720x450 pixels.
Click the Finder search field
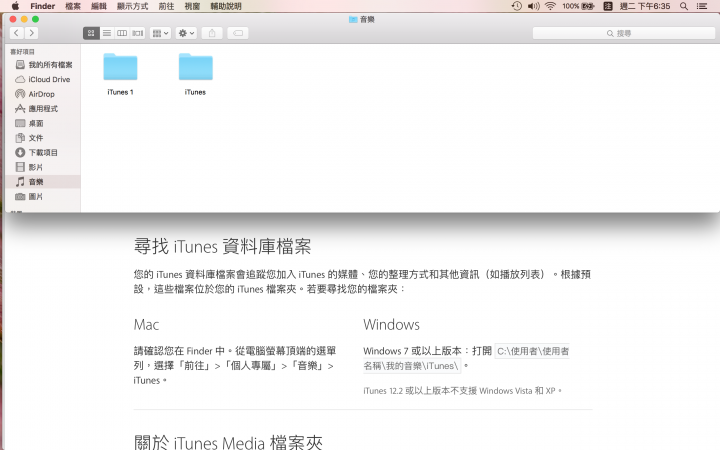(x=624, y=33)
